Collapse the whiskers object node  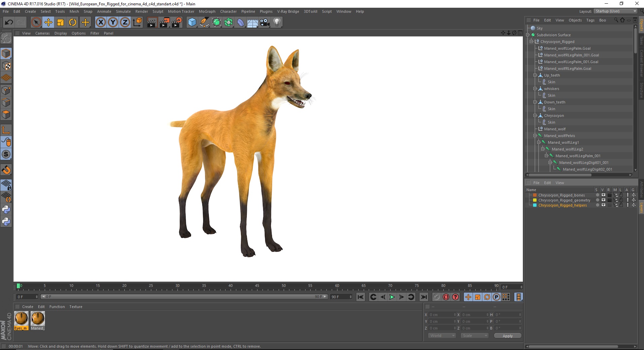[x=535, y=89]
